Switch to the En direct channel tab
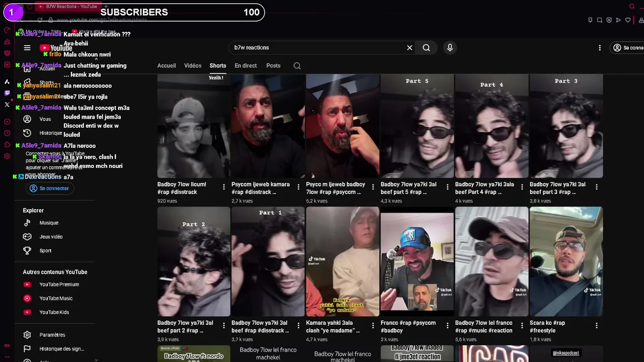Viewport: 644px width, 362px height. point(246,66)
